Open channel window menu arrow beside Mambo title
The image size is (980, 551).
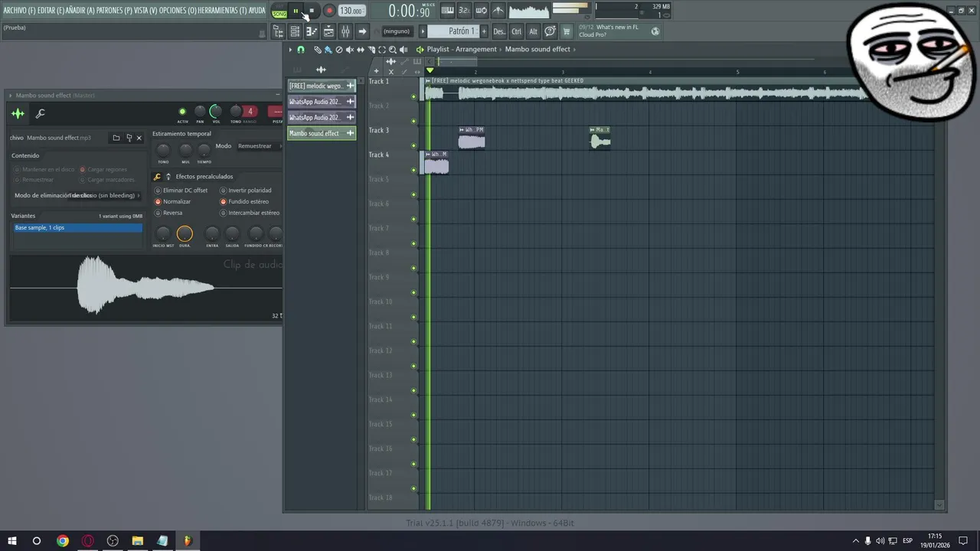coord(11,96)
